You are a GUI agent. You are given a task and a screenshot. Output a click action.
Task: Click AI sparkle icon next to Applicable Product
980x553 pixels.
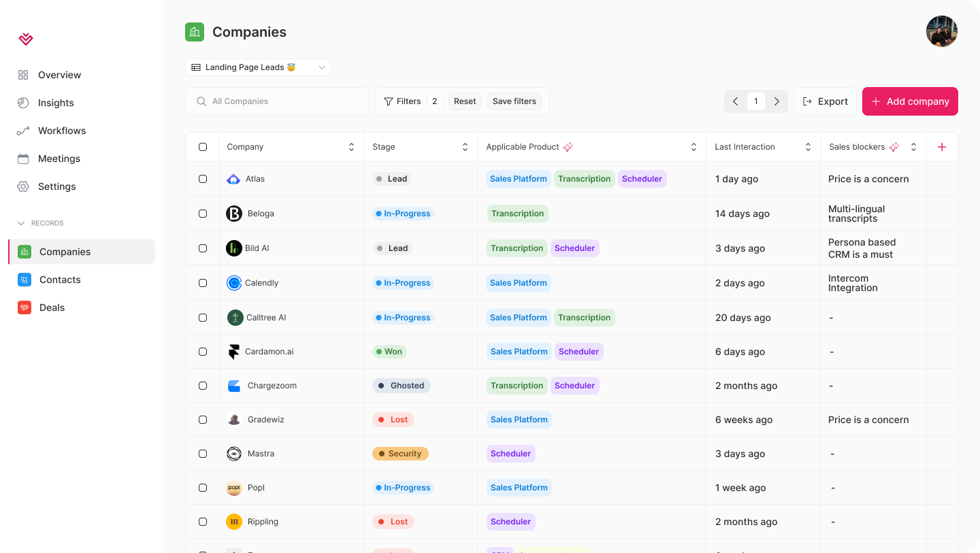[x=568, y=147]
